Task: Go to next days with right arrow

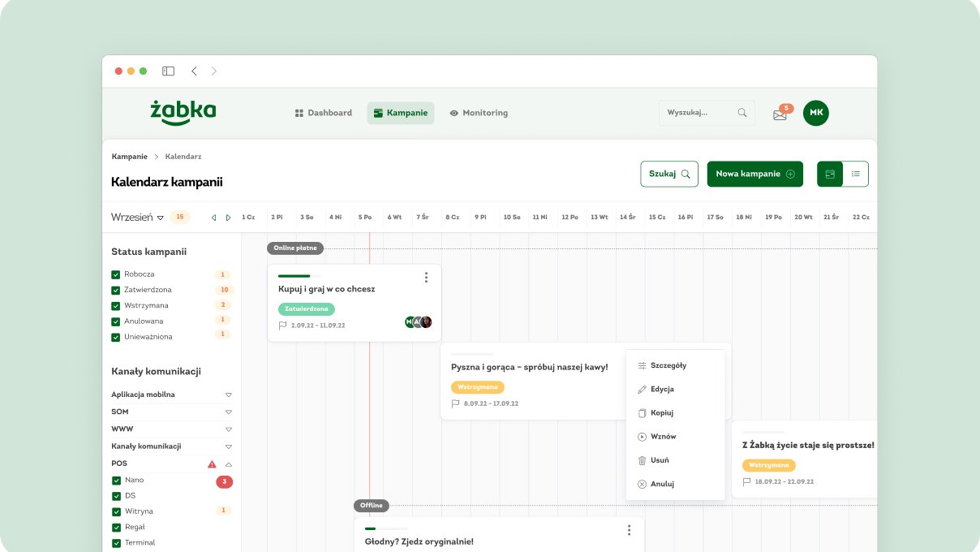Action: pyautogui.click(x=229, y=218)
